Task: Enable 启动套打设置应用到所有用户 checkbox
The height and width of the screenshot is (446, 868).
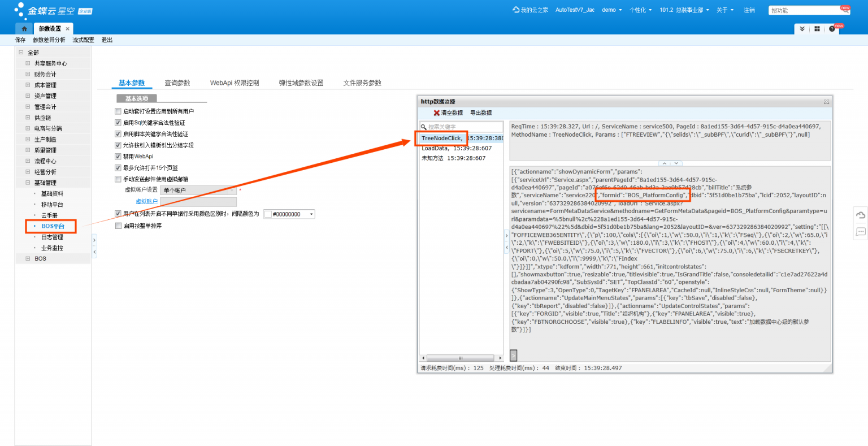Action: (x=118, y=111)
